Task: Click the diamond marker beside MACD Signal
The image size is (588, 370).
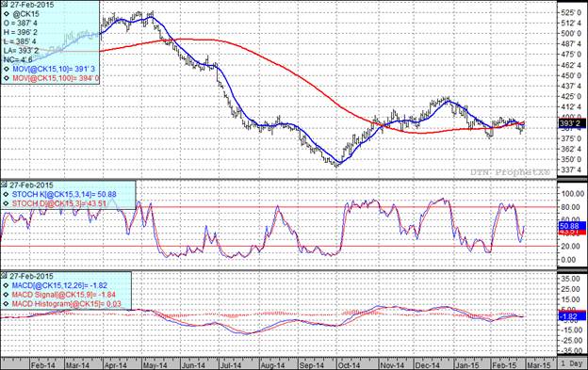Action: (x=6, y=295)
